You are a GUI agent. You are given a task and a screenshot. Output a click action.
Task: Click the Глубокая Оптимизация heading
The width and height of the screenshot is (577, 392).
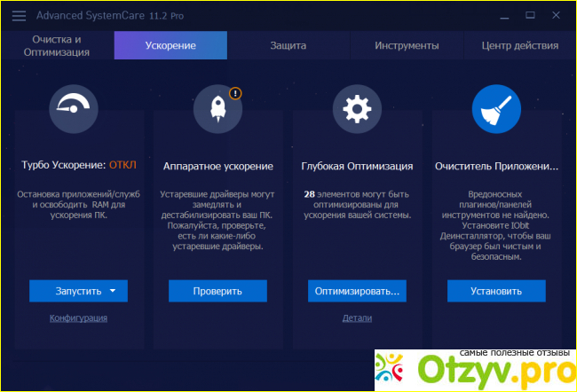coord(357,165)
